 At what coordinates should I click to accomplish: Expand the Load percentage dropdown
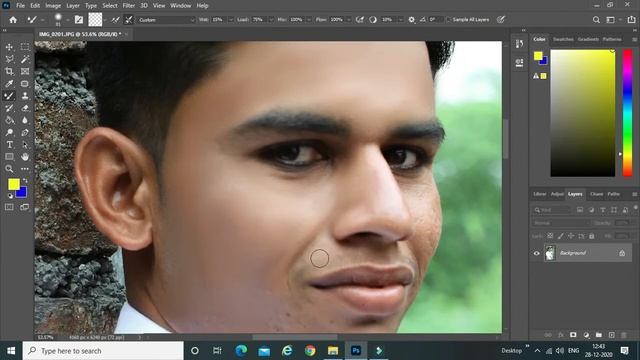pos(271,20)
